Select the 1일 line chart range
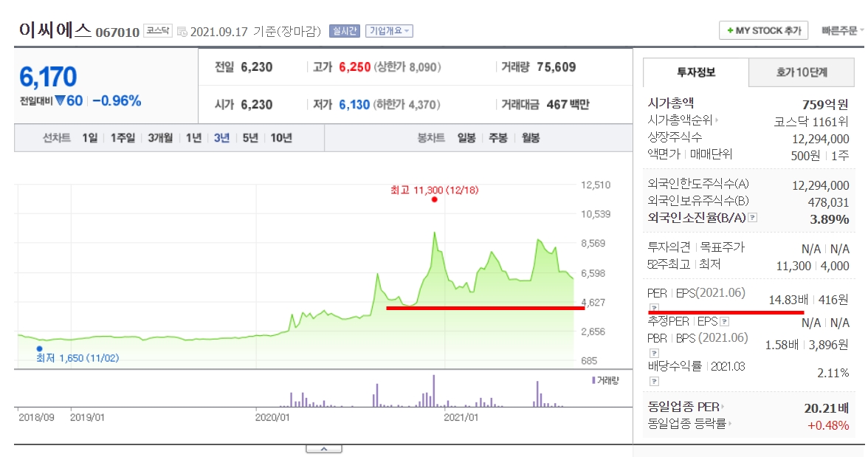Viewport: 868px width, 457px height. 90,138
